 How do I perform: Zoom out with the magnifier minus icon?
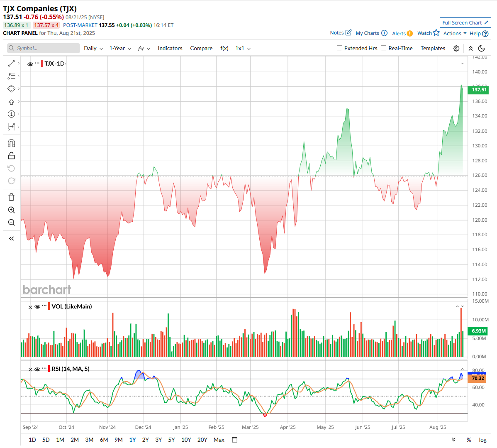[x=12, y=223]
